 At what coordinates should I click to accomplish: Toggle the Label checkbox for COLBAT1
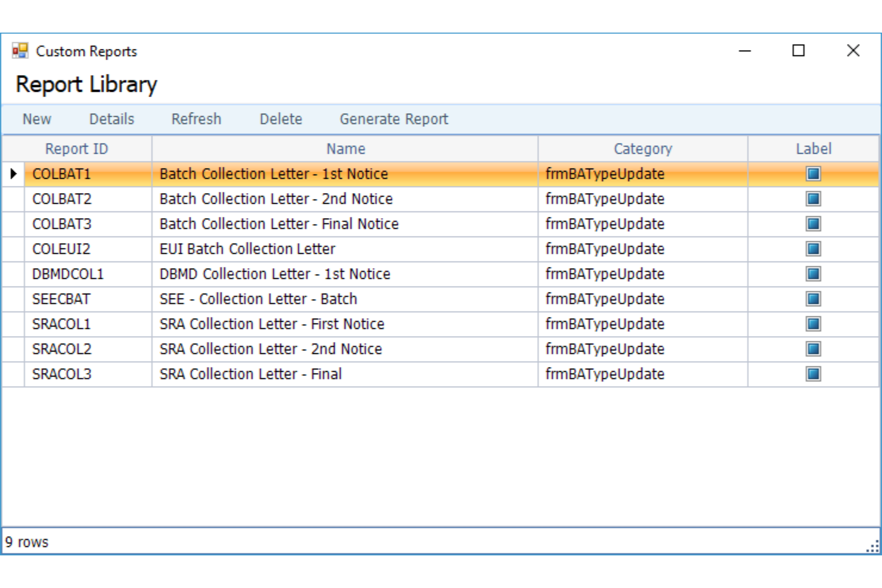click(813, 174)
